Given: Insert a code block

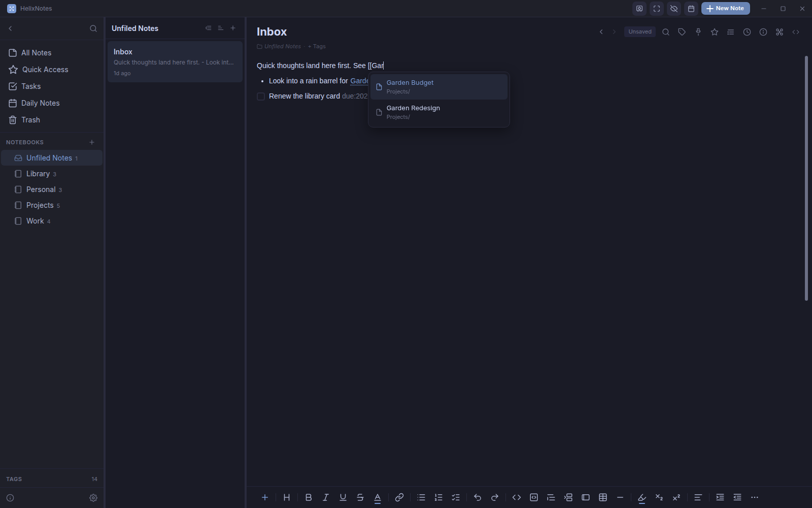Looking at the screenshot, I should tap(534, 497).
